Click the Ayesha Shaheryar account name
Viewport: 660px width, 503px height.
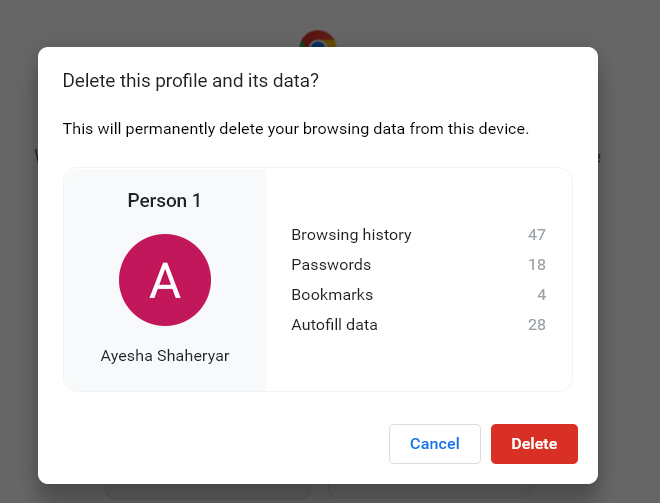165,356
